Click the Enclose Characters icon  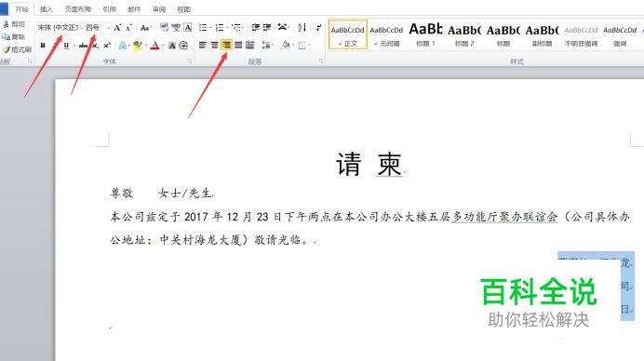coord(183,46)
